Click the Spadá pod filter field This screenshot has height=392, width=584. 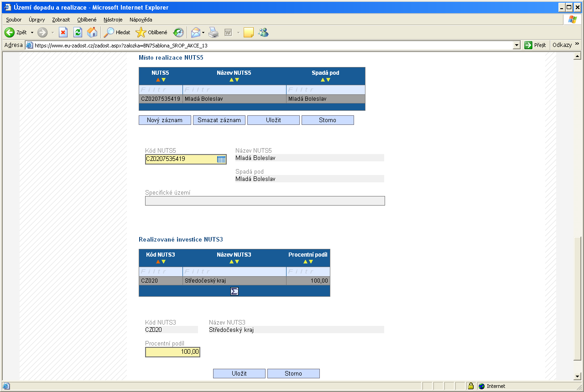pyautogui.click(x=326, y=90)
